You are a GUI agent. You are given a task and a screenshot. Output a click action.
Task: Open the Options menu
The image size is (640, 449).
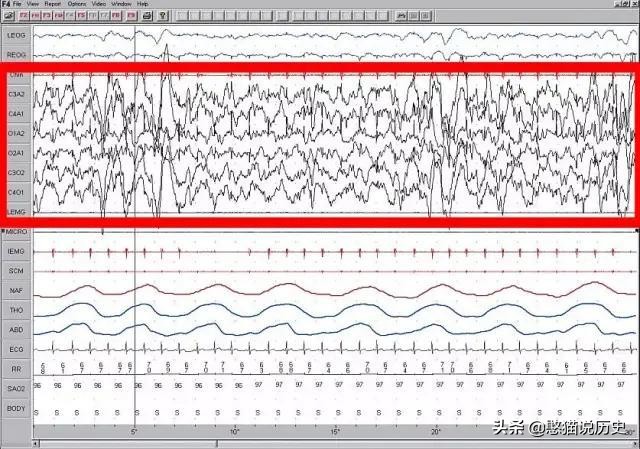pos(78,5)
